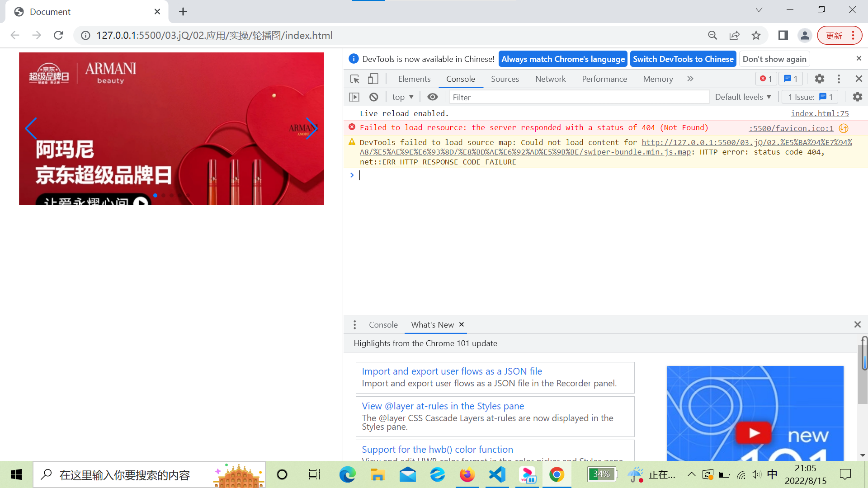Toggle console sidebar

354,97
